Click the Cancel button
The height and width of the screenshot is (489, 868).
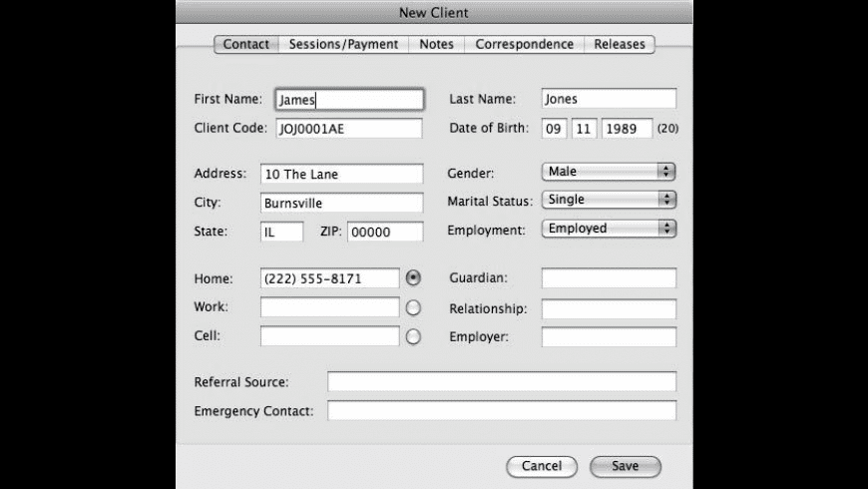542,466
